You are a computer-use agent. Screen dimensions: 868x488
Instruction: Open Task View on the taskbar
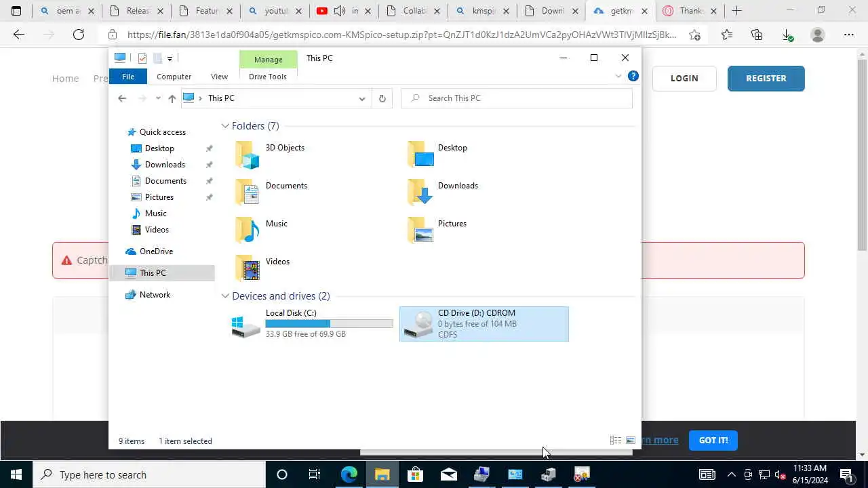(315, 474)
